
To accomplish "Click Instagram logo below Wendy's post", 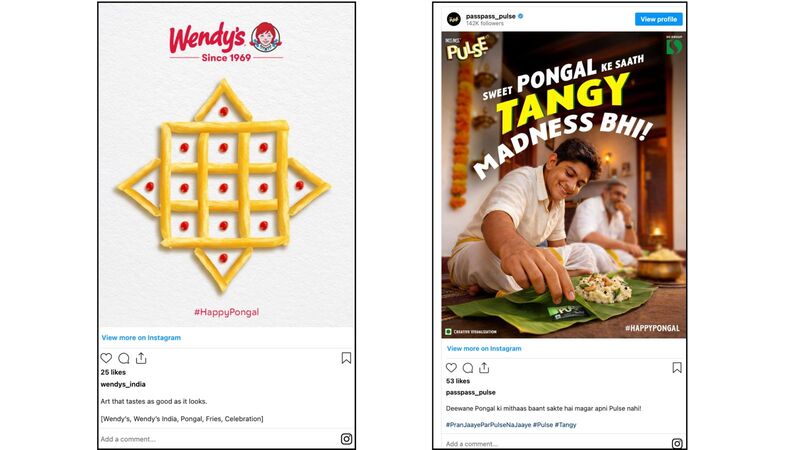I will tap(346, 439).
